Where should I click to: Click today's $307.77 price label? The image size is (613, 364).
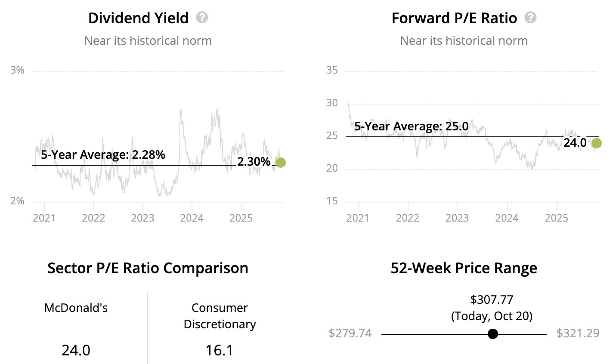[x=492, y=299]
